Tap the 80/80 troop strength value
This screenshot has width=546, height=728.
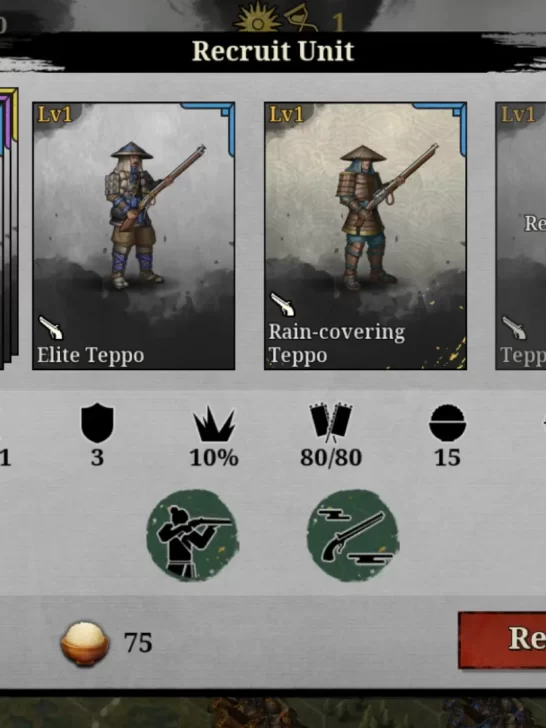coord(331,458)
